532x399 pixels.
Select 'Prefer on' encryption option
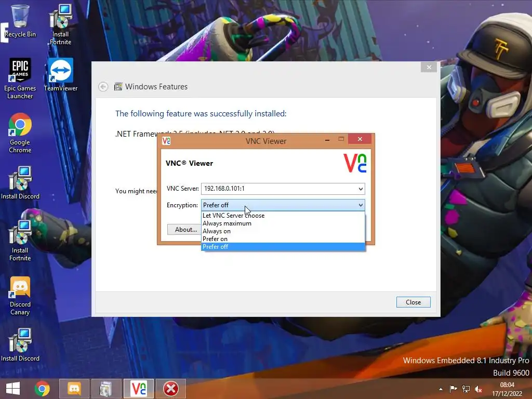(x=283, y=239)
